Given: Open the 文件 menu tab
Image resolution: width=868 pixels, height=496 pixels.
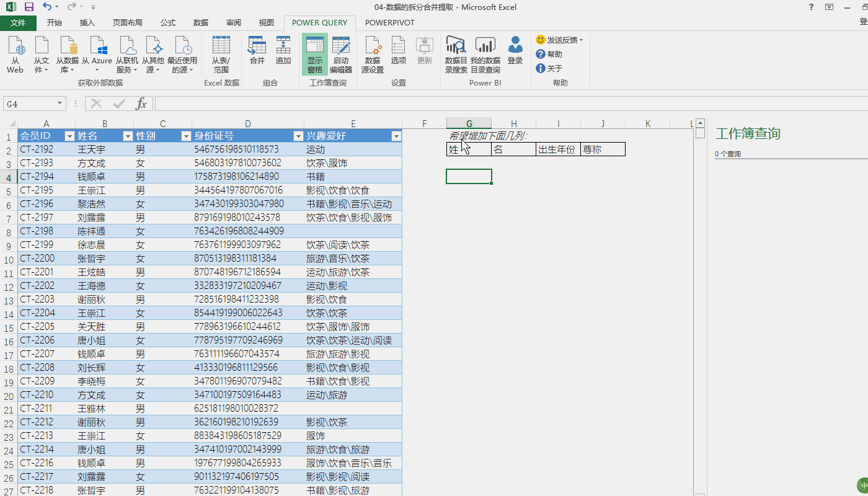Looking at the screenshot, I should pos(18,22).
